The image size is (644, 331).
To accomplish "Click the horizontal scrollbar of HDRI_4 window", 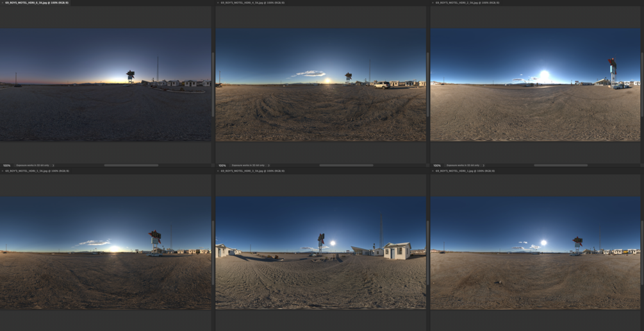I will (x=346, y=165).
